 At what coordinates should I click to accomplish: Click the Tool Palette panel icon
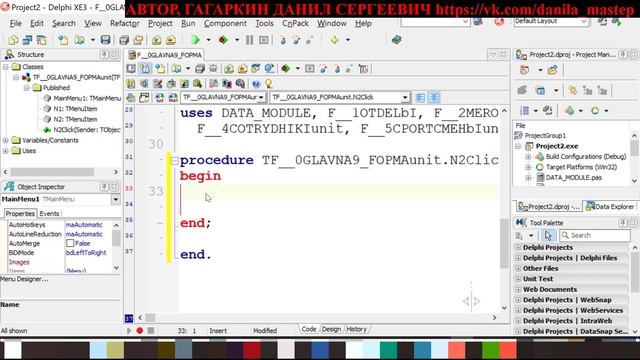[521, 222]
